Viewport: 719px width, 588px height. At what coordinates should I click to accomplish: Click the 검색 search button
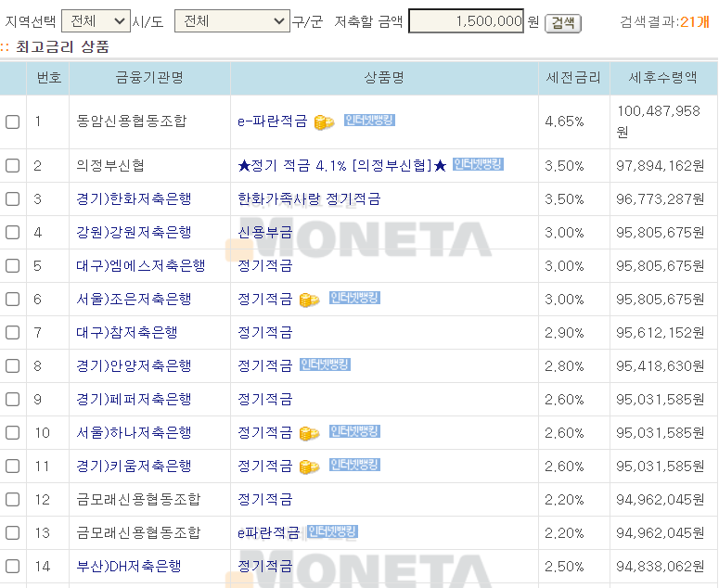tap(562, 23)
